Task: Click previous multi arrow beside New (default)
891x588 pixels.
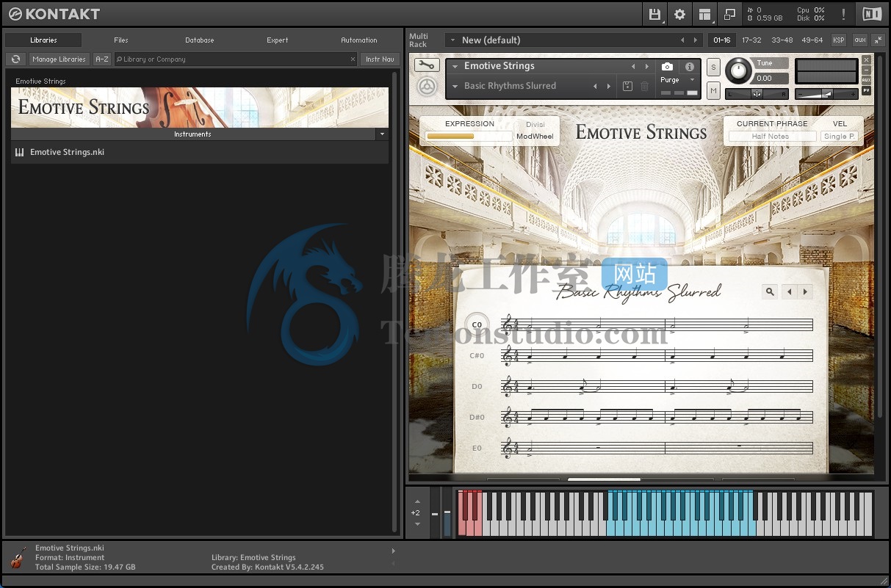Action: [682, 40]
